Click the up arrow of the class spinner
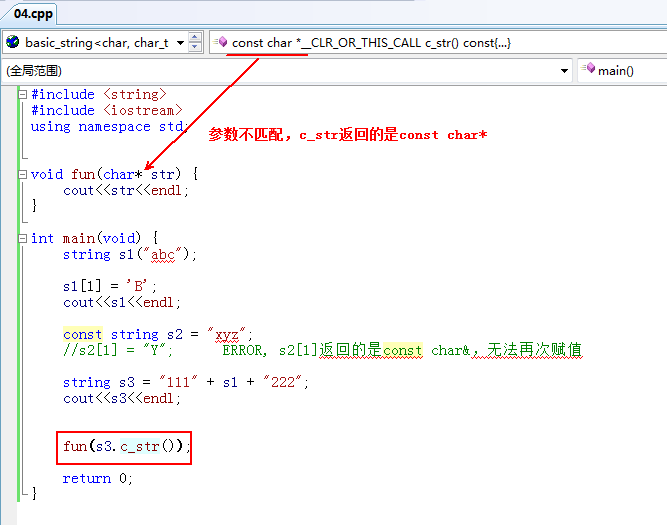 point(195,37)
